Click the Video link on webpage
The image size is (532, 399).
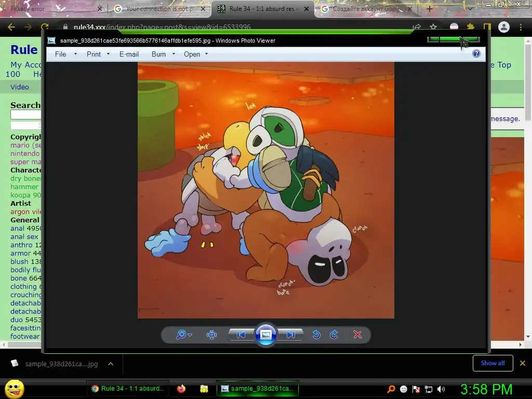[20, 87]
